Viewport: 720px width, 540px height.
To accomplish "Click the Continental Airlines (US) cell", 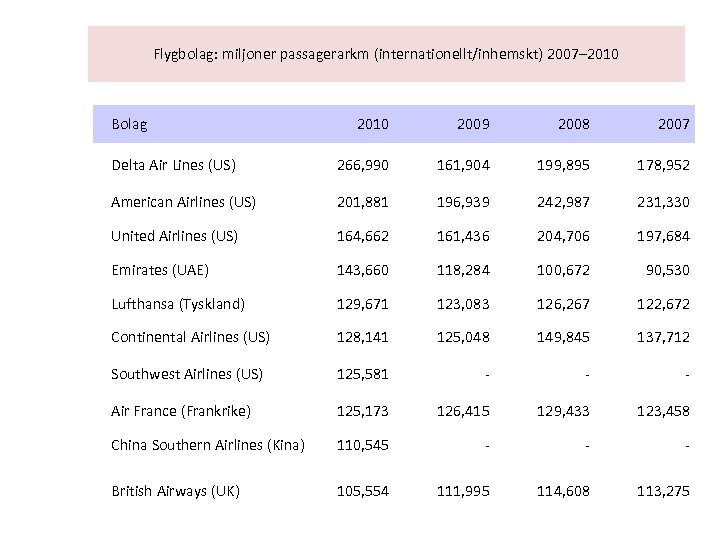I will [192, 337].
